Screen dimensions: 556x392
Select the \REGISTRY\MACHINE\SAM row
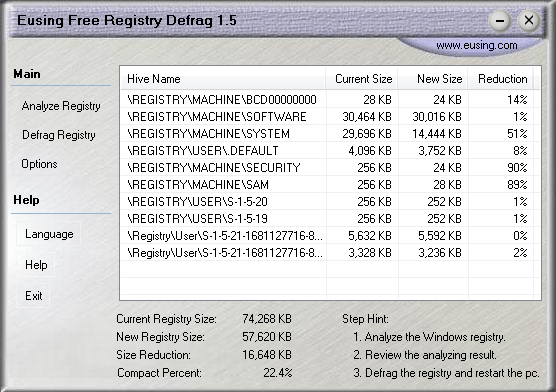pyautogui.click(x=327, y=184)
